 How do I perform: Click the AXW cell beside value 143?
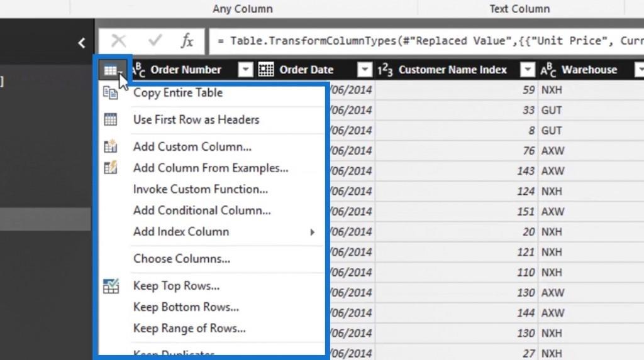coord(591,171)
